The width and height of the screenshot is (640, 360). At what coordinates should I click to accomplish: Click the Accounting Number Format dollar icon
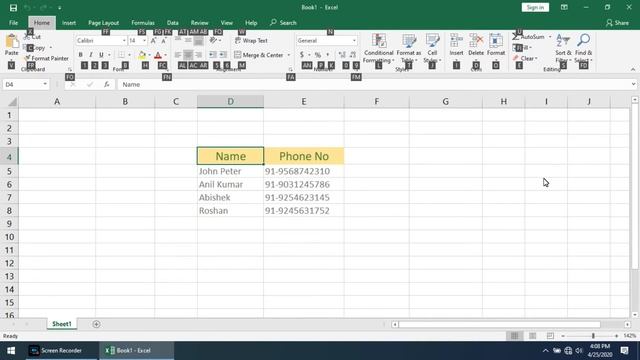[x=302, y=55]
